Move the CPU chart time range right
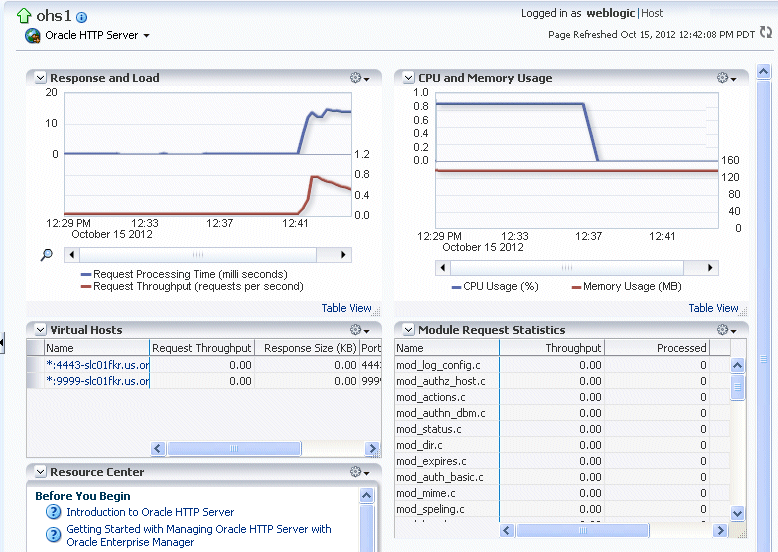 tap(710, 268)
